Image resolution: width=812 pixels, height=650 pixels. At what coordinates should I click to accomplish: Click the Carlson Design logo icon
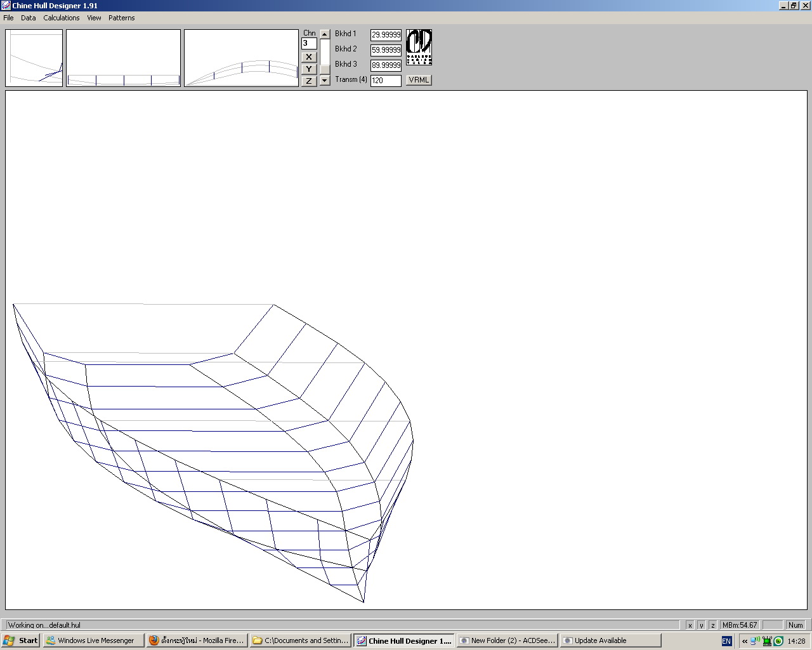tap(419, 47)
